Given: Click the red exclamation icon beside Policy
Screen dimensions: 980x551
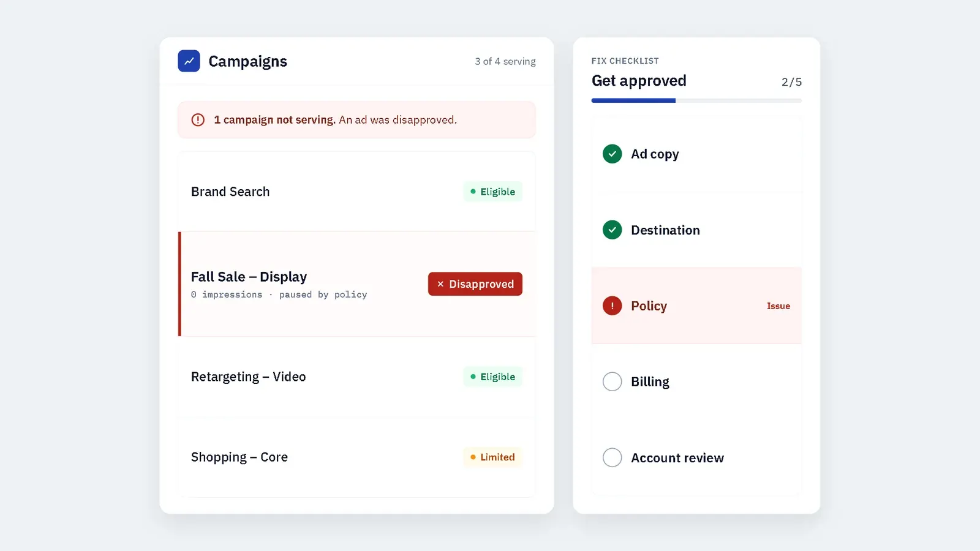Looking at the screenshot, I should 612,305.
